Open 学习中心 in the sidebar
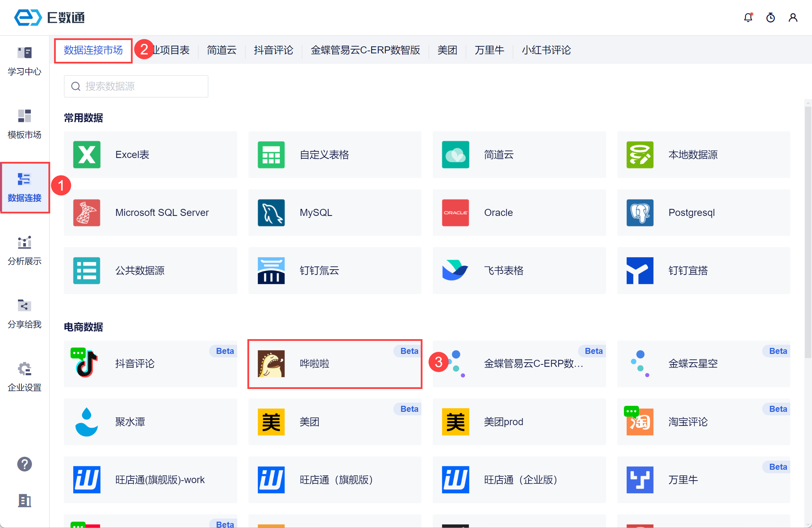Viewport: 812px width, 528px height. 25,60
